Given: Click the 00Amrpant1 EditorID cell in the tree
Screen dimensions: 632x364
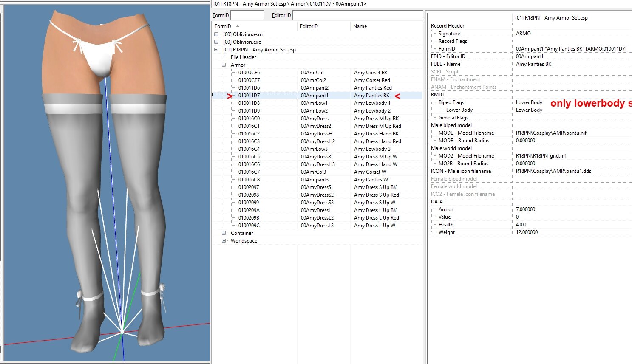Looking at the screenshot, I should tap(315, 96).
